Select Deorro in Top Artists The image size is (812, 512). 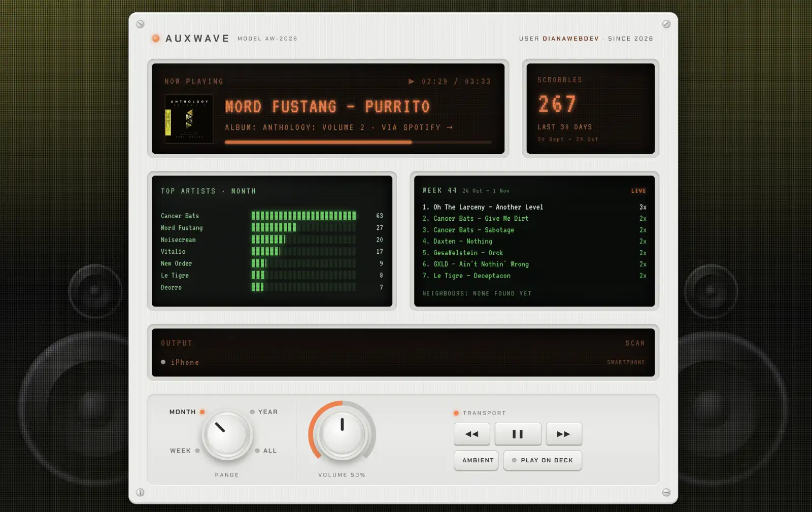point(272,287)
